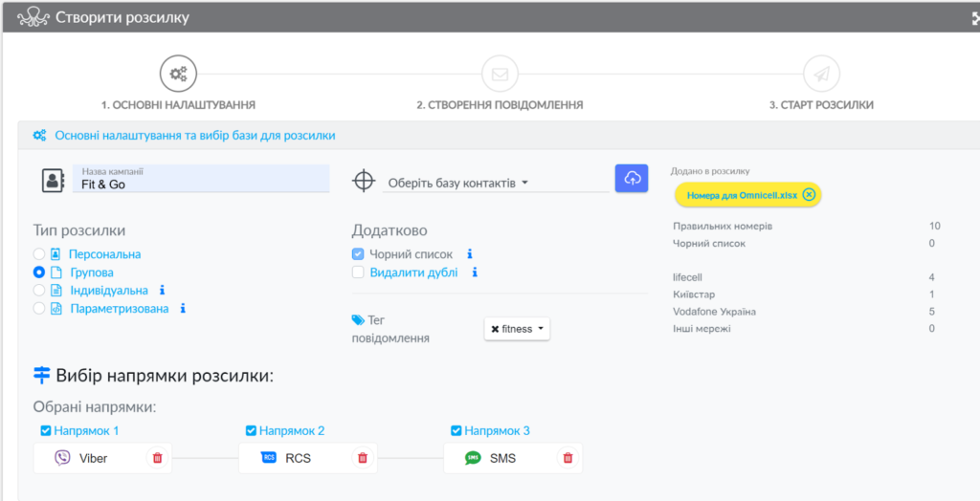Screen dimensions: 980x501
Task: Click Напрямок 3 label
Action: click(497, 430)
